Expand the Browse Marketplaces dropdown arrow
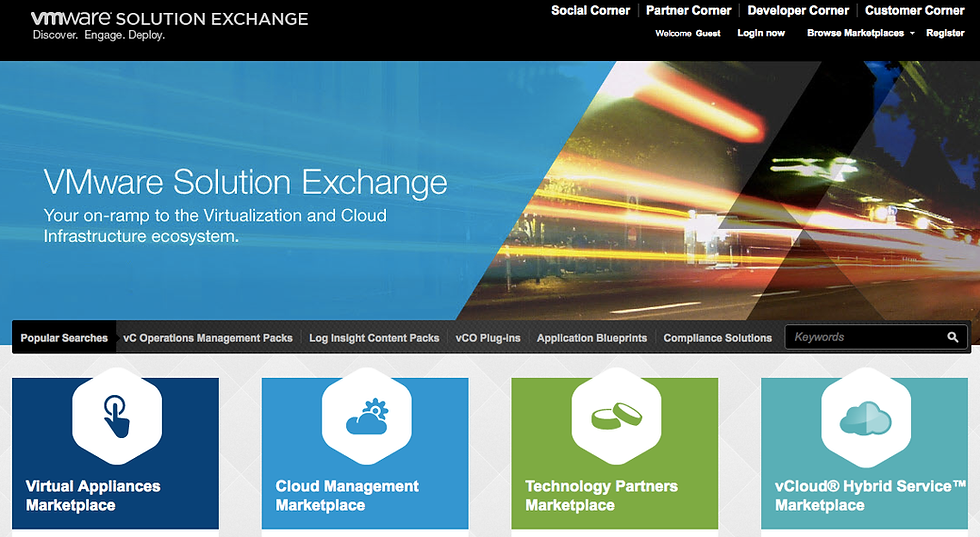This screenshot has width=980, height=537. [x=912, y=33]
